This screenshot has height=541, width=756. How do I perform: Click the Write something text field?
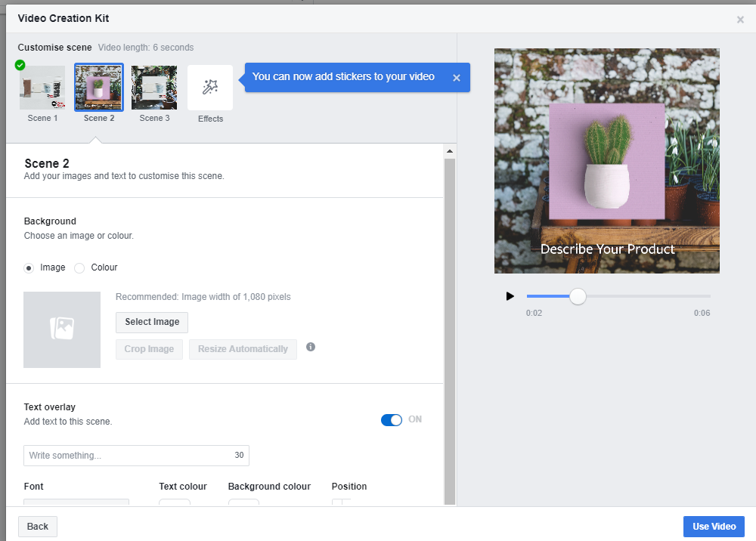point(129,456)
